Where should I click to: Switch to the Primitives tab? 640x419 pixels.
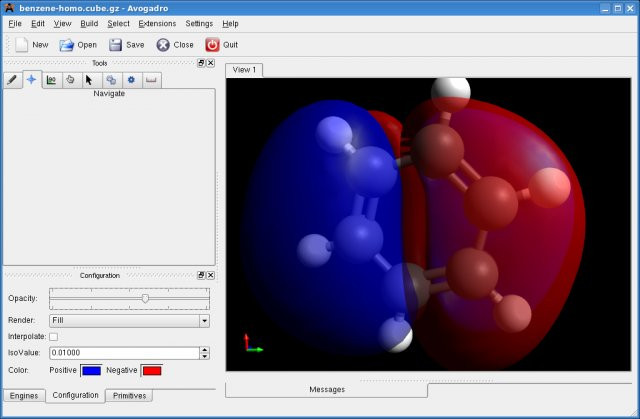(128, 395)
